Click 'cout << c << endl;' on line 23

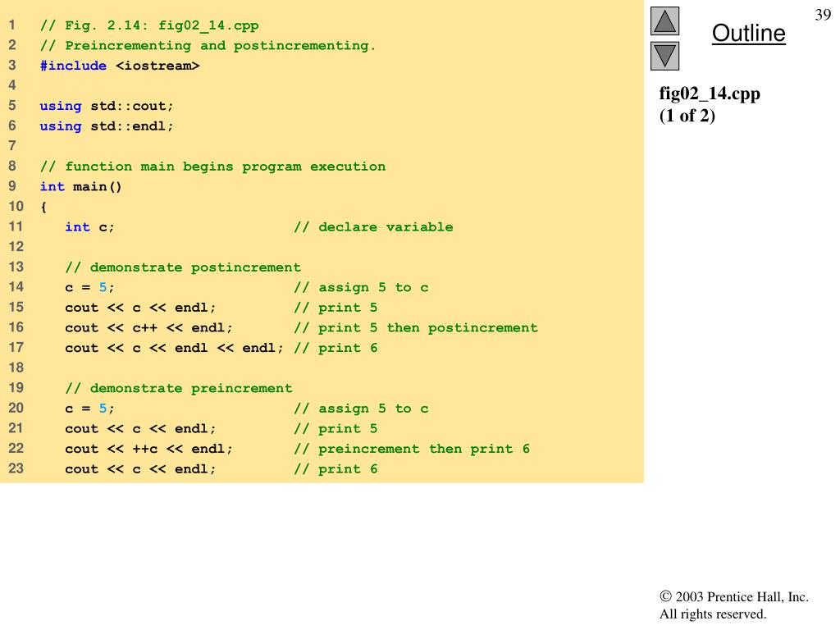pyautogui.click(x=140, y=469)
